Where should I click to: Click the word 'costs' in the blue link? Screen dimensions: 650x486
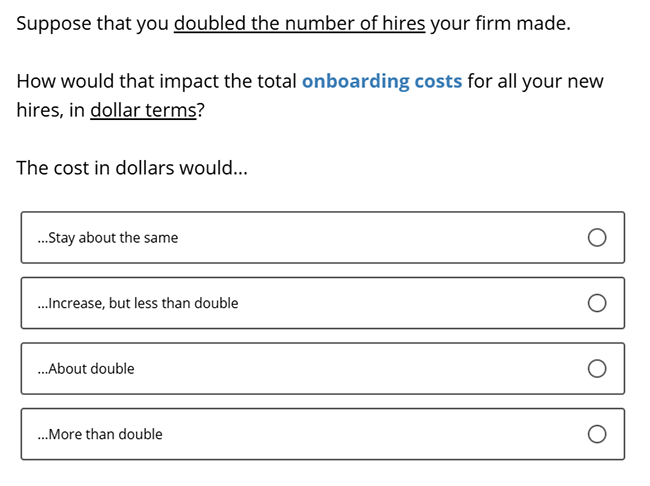[x=438, y=81]
